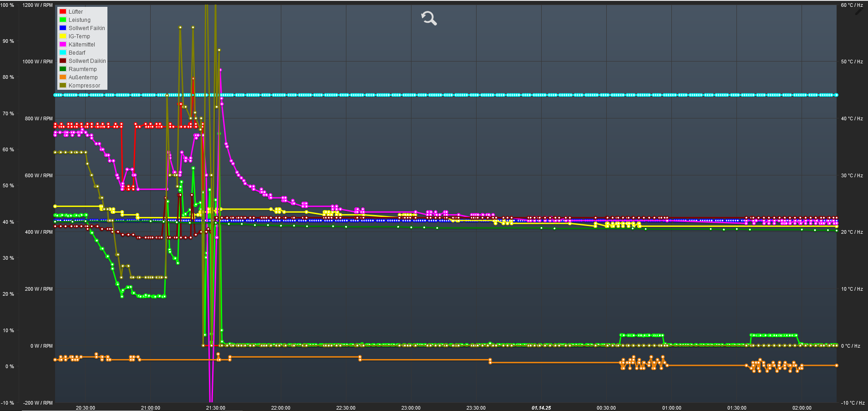Select the 21:30:00 time axis label
Viewport: 868px width, 411px height.
tap(215, 408)
